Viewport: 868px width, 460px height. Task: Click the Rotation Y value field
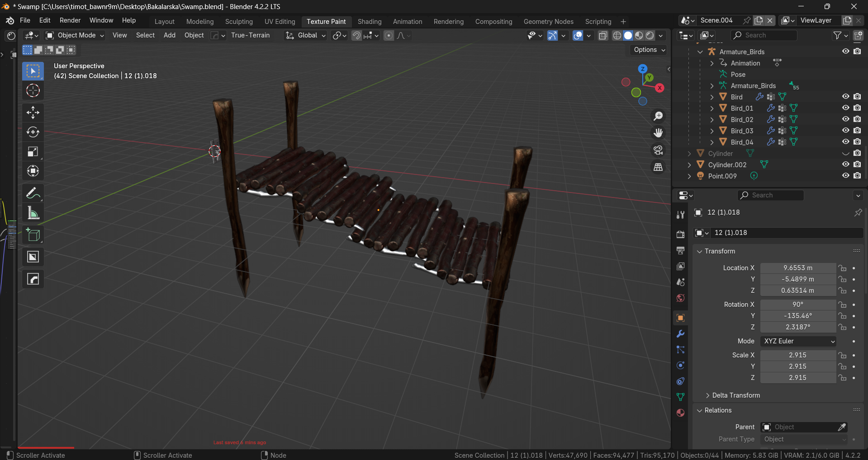(x=798, y=316)
